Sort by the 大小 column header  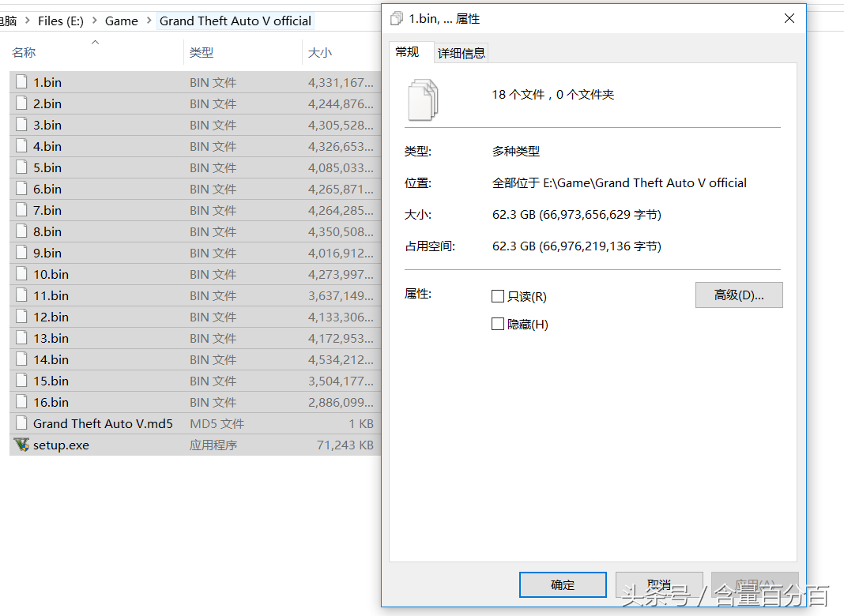[320, 53]
